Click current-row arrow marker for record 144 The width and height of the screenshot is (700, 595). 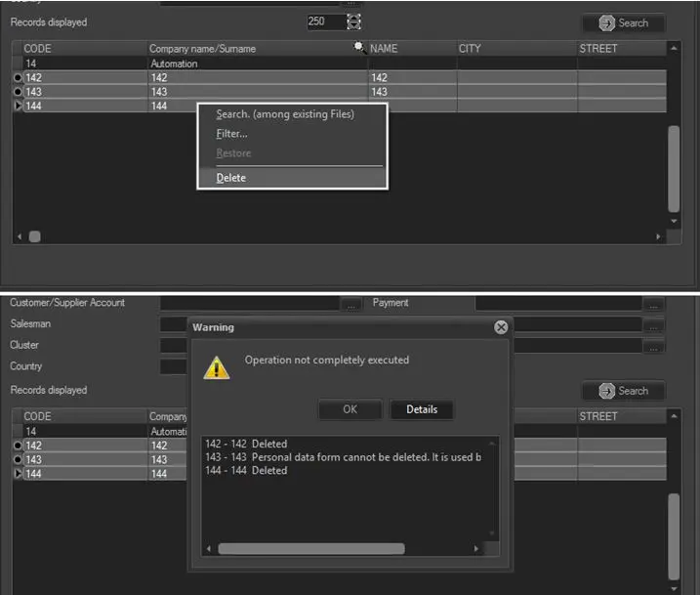(x=18, y=106)
